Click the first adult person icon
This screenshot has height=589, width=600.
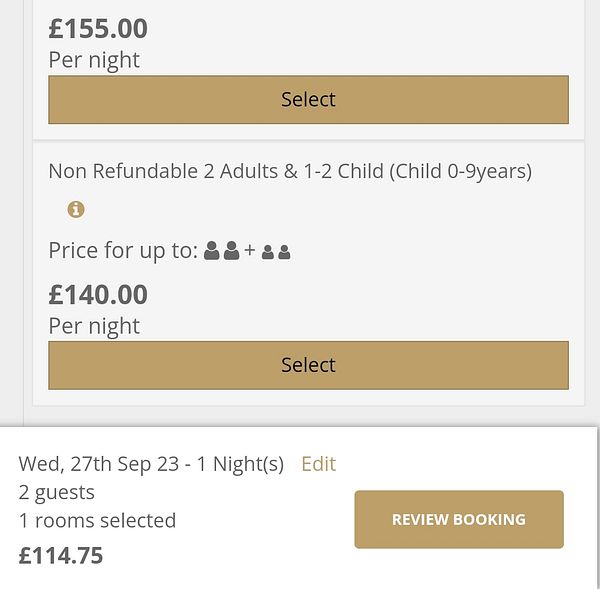212,251
